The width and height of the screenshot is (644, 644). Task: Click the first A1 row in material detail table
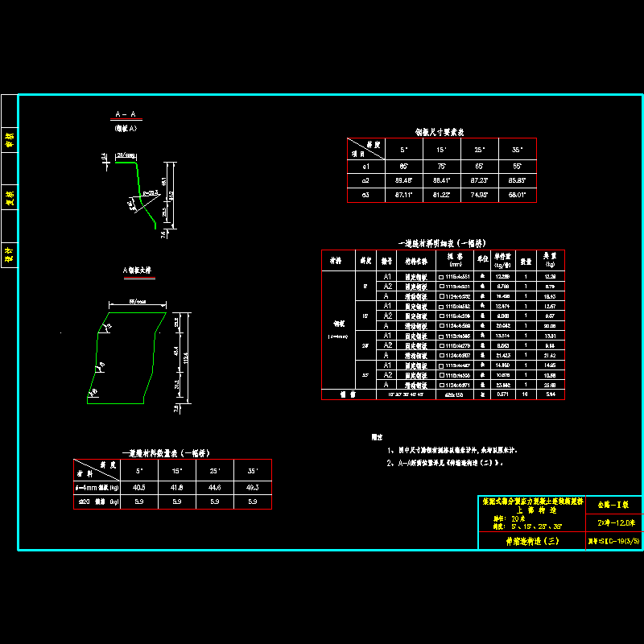pos(386,277)
